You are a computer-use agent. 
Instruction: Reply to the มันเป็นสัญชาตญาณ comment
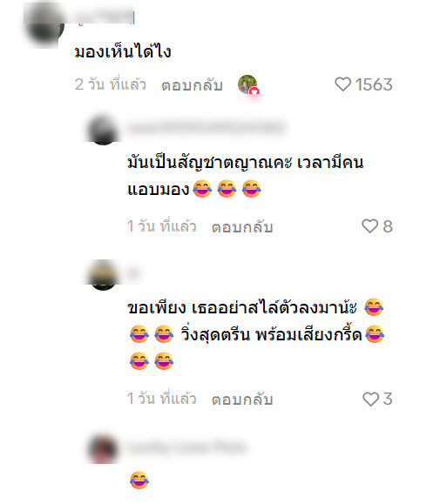pos(242,226)
